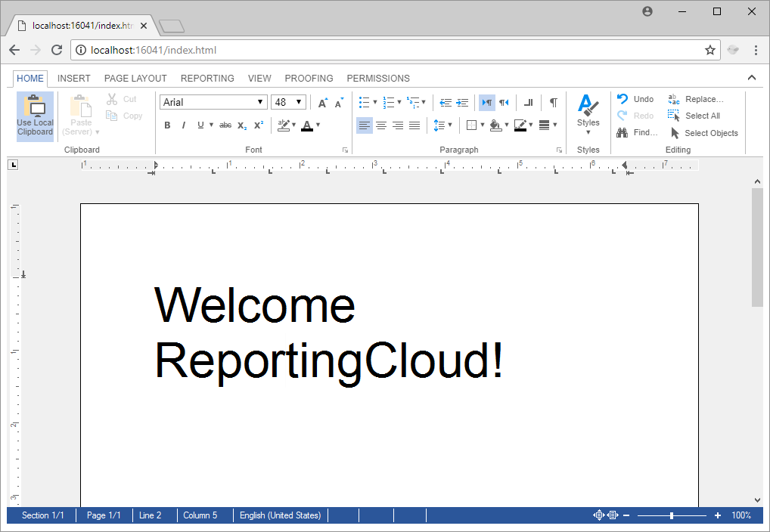The width and height of the screenshot is (770, 532).
Task: Justify the paragraph text
Action: click(414, 125)
